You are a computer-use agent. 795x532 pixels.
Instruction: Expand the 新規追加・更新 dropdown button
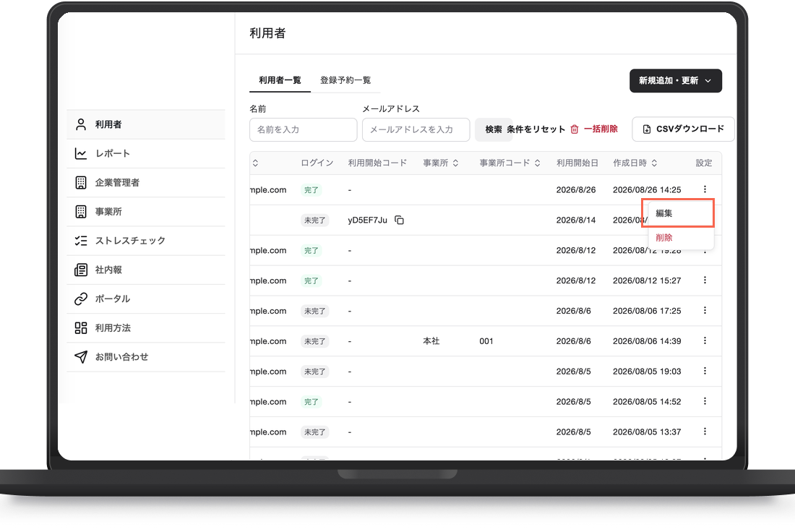pos(675,81)
